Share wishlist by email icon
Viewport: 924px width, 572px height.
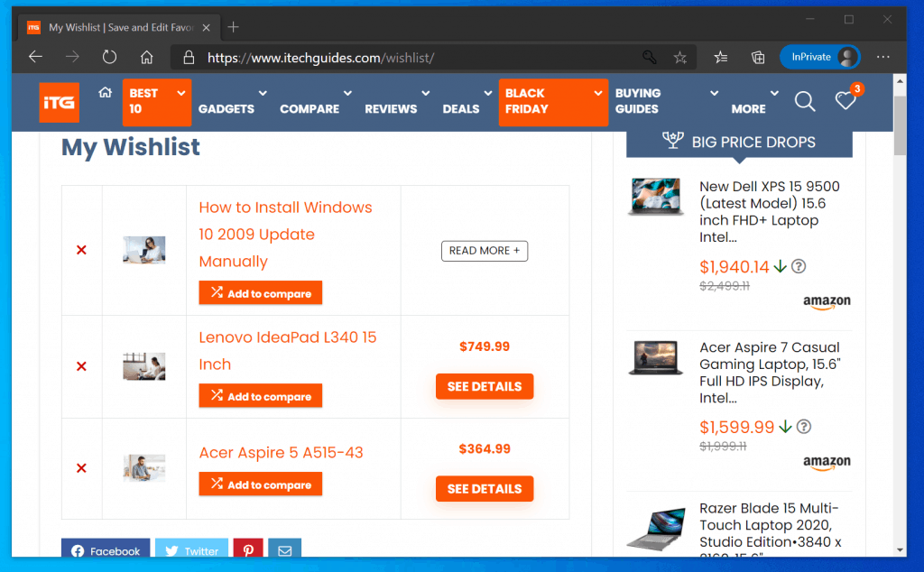coord(284,548)
